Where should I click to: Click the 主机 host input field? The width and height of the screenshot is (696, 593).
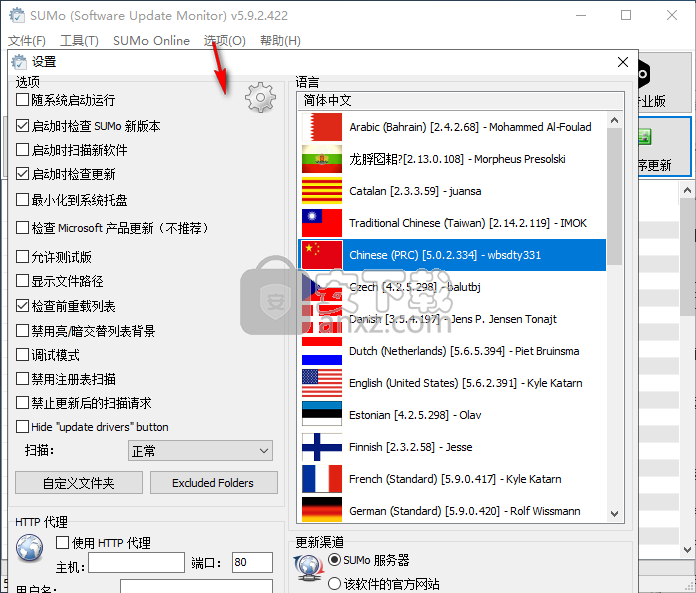click(137, 563)
